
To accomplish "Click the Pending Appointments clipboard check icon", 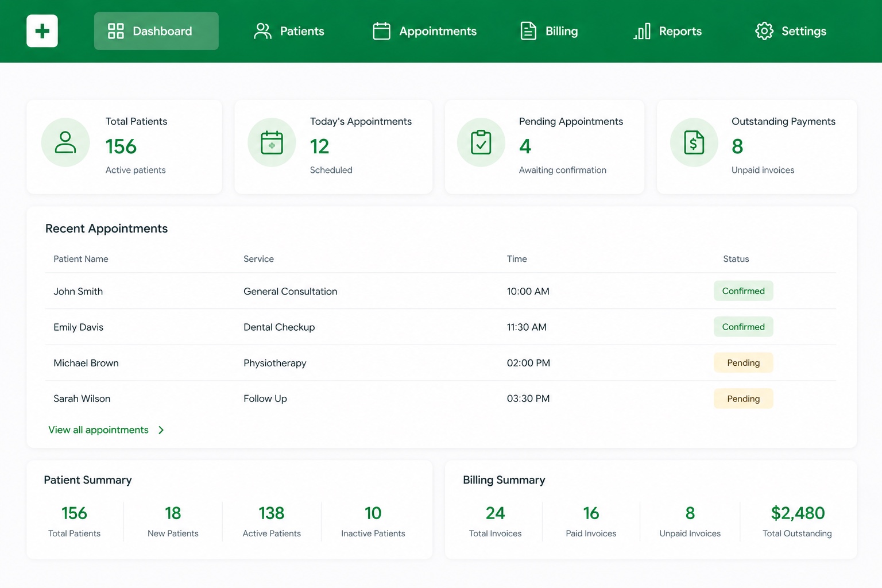I will coord(481,142).
